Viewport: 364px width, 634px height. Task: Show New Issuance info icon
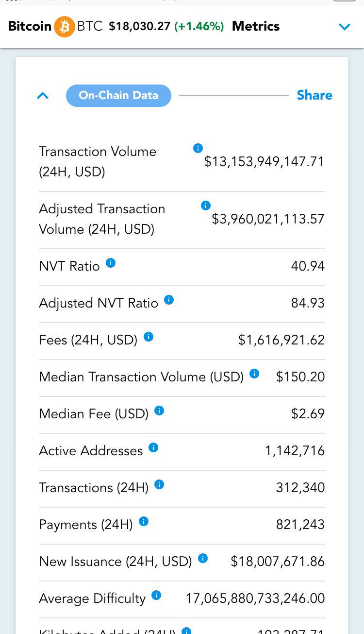point(203,558)
